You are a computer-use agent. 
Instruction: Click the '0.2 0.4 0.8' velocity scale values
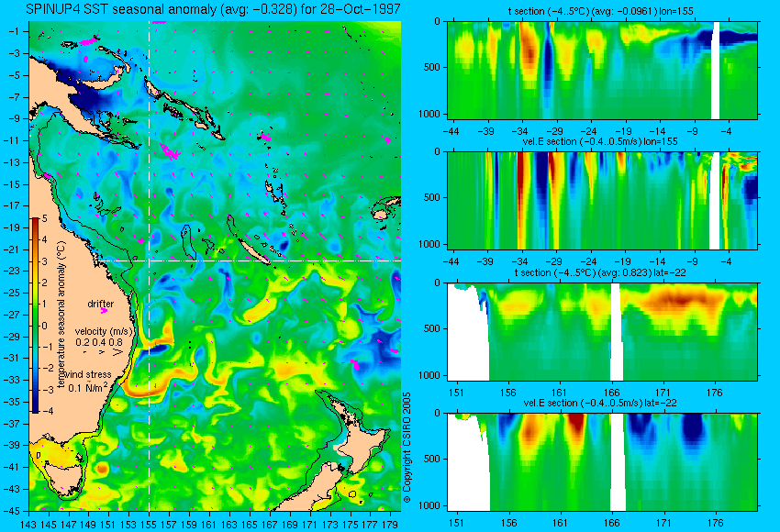coord(99,342)
